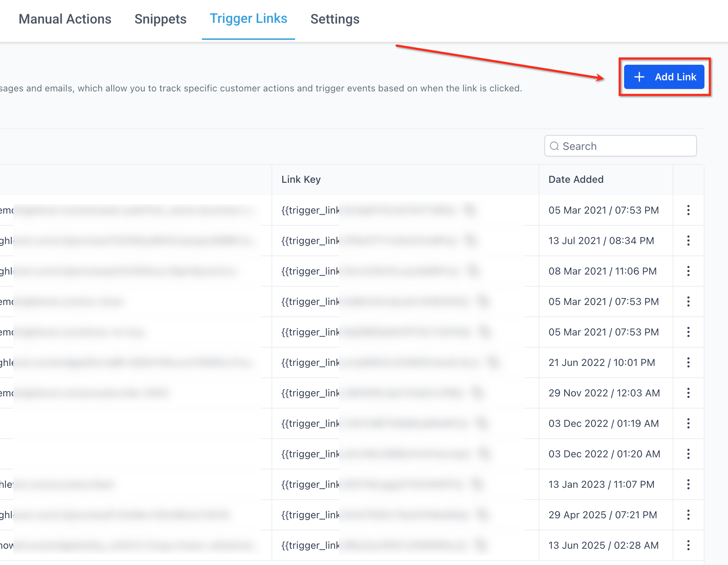The image size is (728, 565).
Task: Open kebab menu for 13 Jan 2023 row
Action: tap(688, 484)
